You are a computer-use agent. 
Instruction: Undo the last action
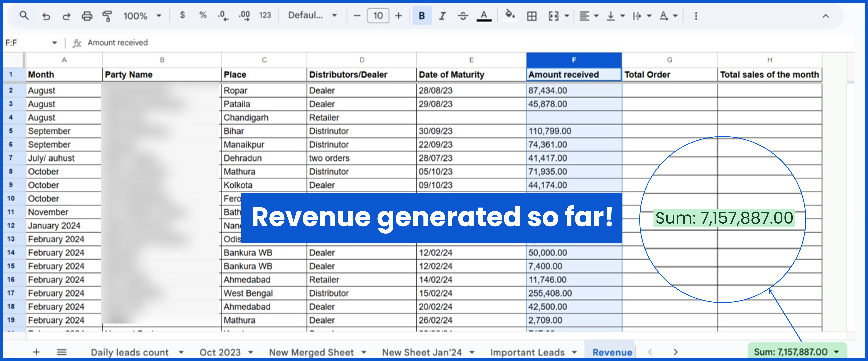coord(47,15)
